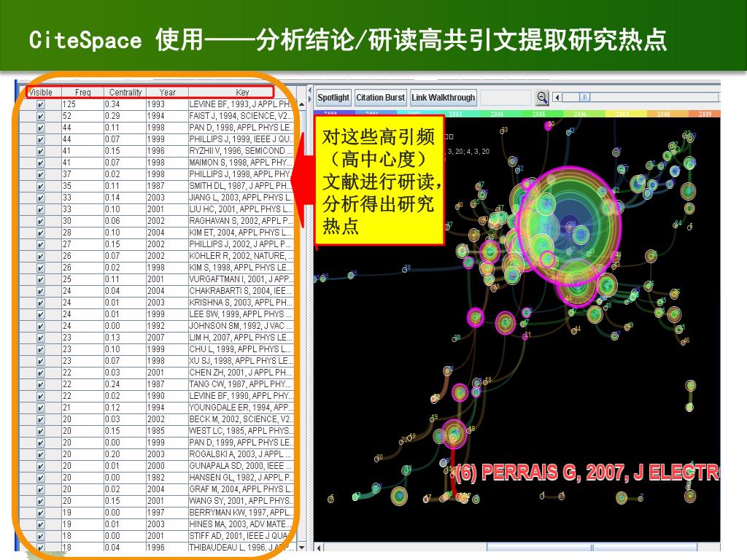Click the table scroll-up arrow
The image size is (747, 560).
tap(301, 104)
